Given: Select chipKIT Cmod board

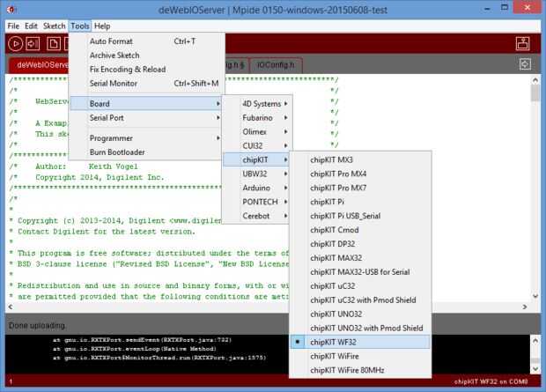Looking at the screenshot, I should coord(360,230).
